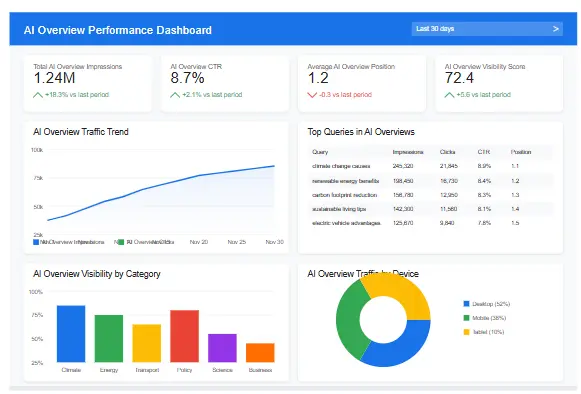Click the green up arrow under Visibility Score
This screenshot has height=394, width=581.
[449, 95]
